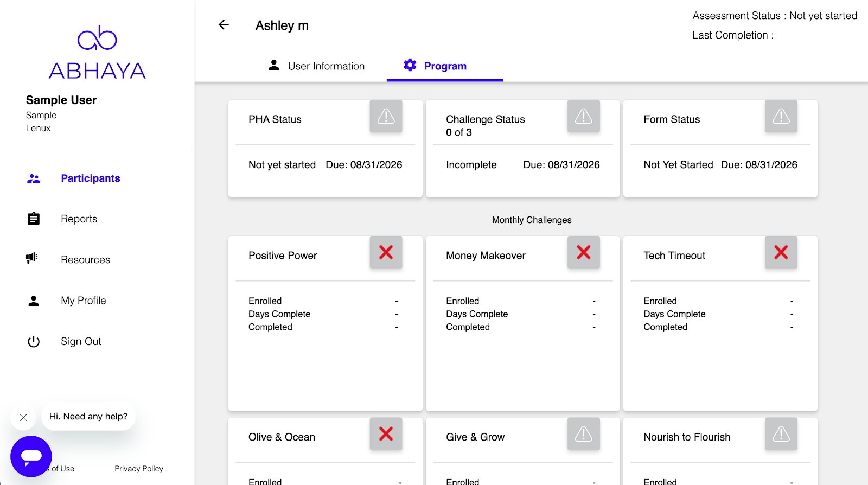The image size is (868, 485).
Task: Click Give & Grow warning icon
Action: pyautogui.click(x=584, y=434)
